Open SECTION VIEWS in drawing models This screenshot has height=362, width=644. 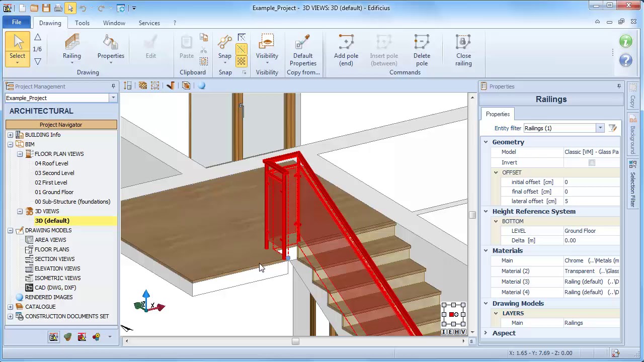point(54,259)
